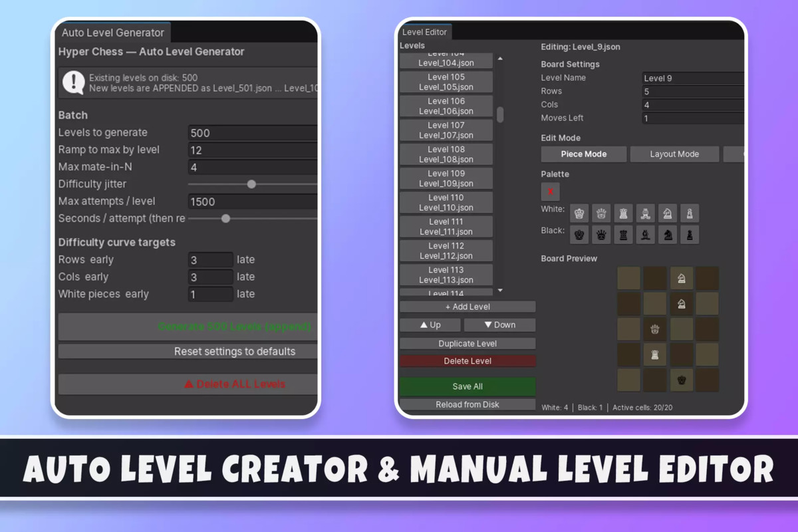
Task: Pick the white knight palette piece
Action: click(668, 213)
